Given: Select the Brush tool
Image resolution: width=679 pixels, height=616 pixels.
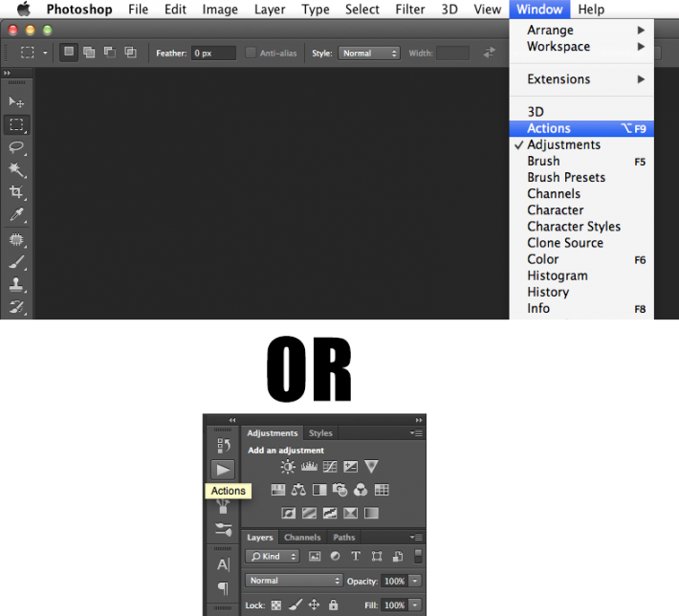Looking at the screenshot, I should click(16, 262).
